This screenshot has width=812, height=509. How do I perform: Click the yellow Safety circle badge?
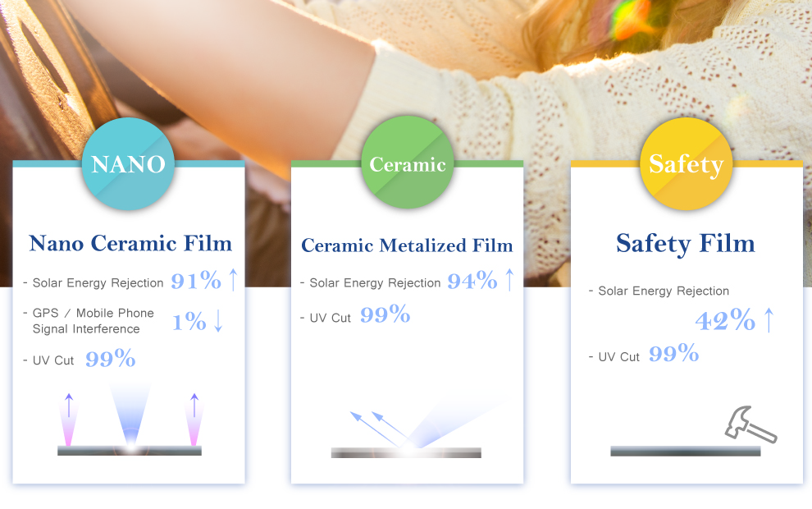[687, 164]
